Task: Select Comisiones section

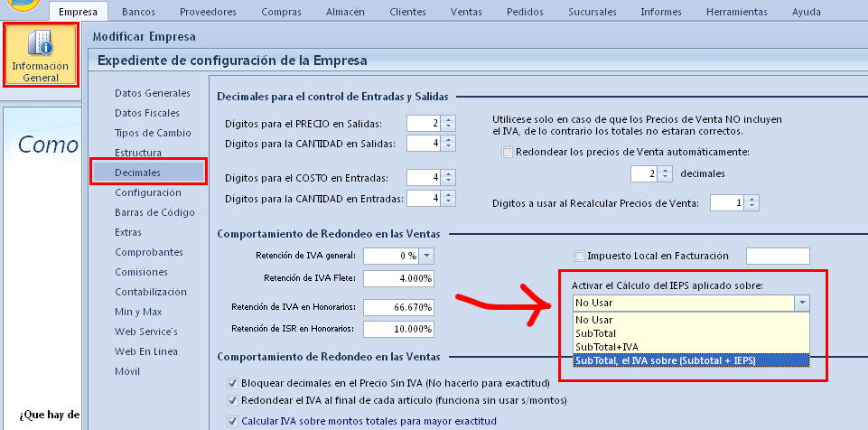Action: pyautogui.click(x=141, y=272)
